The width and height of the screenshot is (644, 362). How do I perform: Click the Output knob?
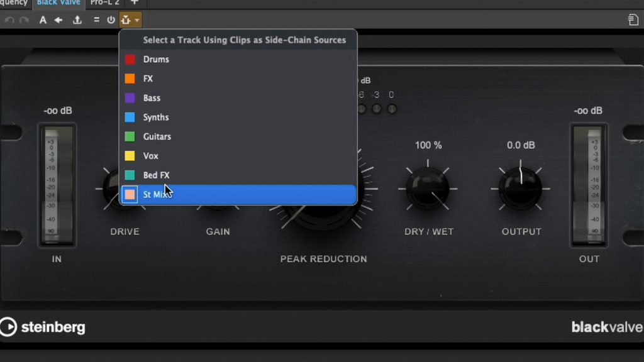(521, 188)
